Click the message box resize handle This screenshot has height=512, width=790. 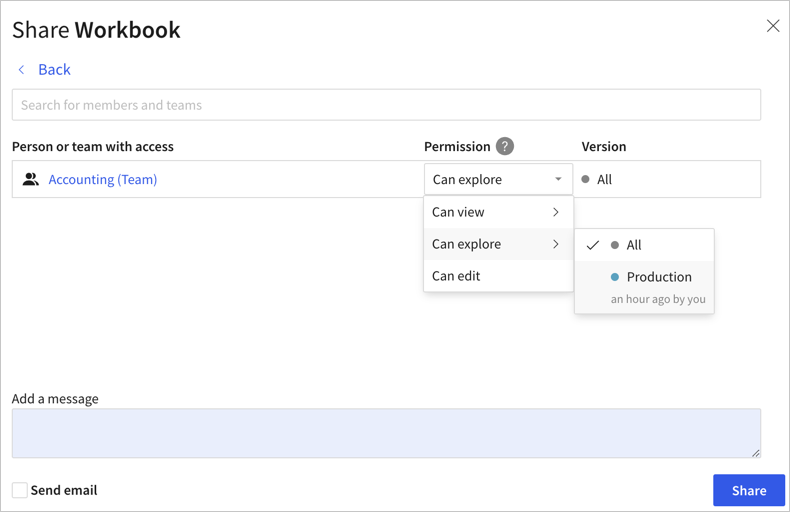756,453
